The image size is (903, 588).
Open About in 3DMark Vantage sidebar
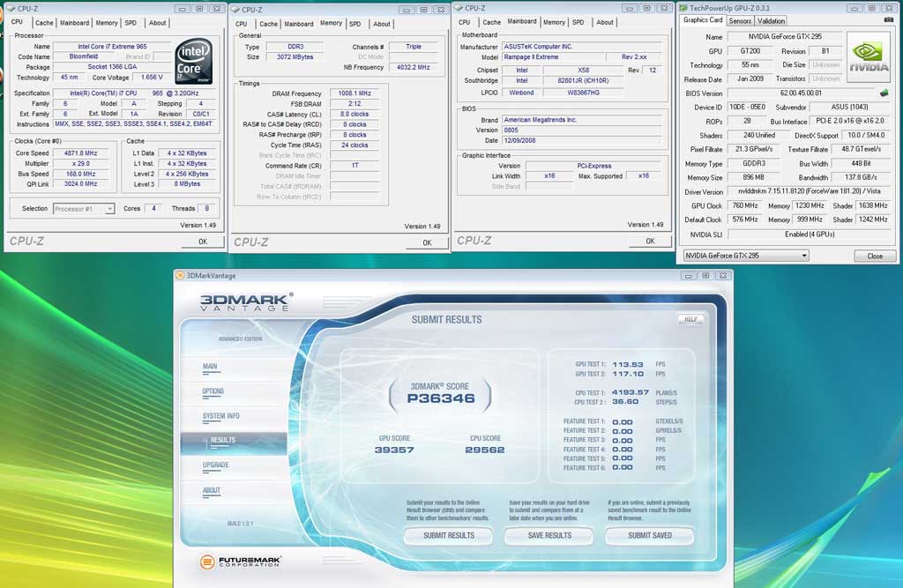212,491
